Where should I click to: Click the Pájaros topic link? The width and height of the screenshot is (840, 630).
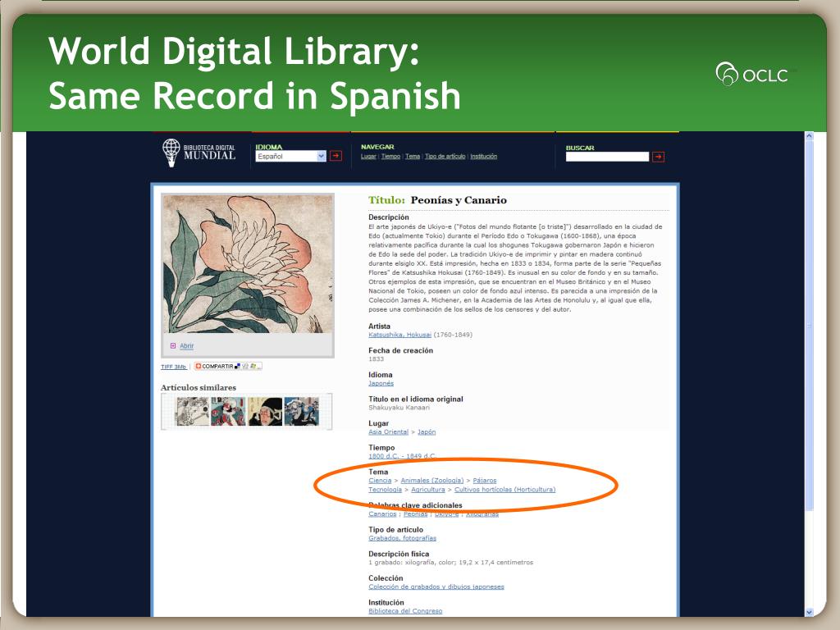pyautogui.click(x=484, y=481)
